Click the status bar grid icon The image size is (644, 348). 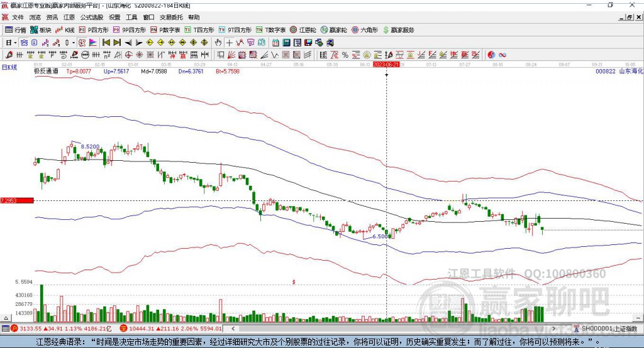click(x=5, y=329)
